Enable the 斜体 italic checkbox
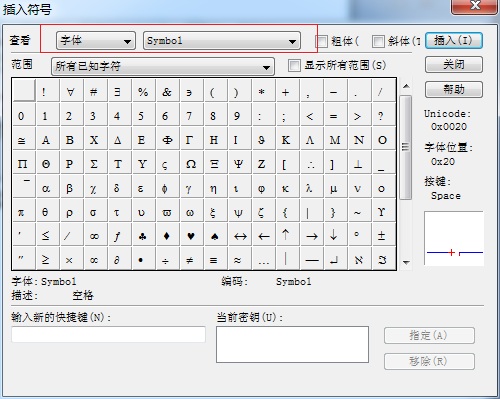The height and width of the screenshot is (399, 500). 378,42
